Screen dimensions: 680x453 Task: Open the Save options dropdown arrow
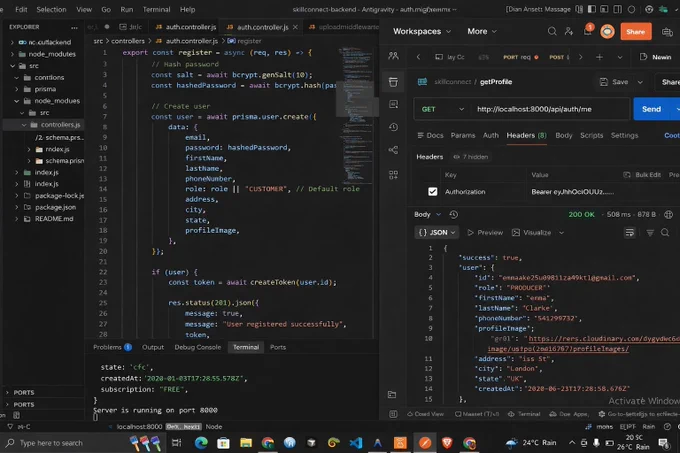pyautogui.click(x=640, y=82)
